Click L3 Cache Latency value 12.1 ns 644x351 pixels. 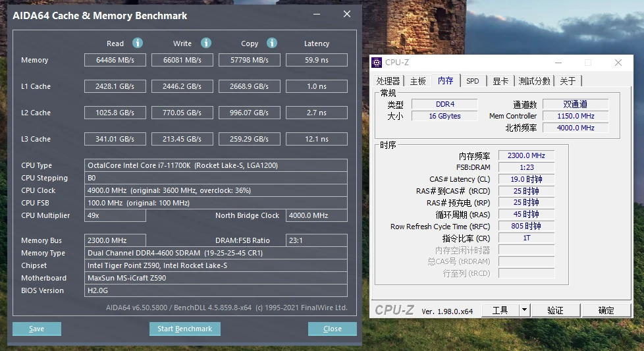[317, 139]
